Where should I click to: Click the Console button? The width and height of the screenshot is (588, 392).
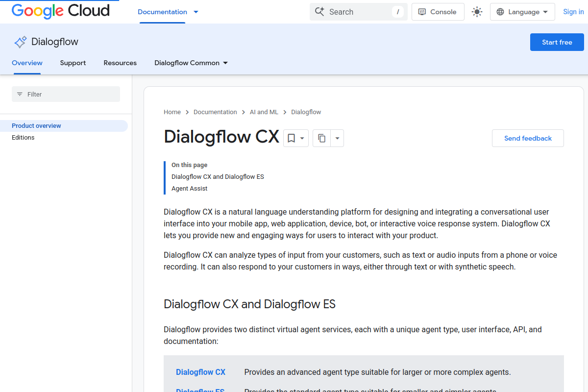(438, 12)
